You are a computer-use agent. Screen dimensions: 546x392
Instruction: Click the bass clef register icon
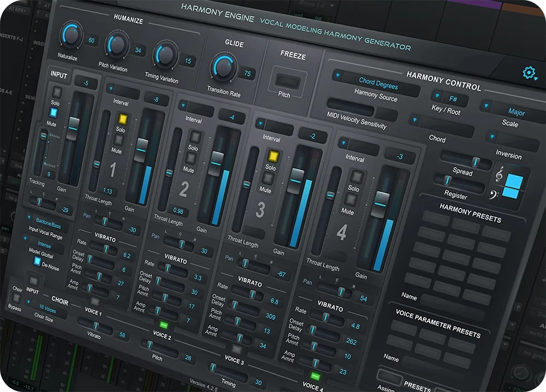click(494, 194)
